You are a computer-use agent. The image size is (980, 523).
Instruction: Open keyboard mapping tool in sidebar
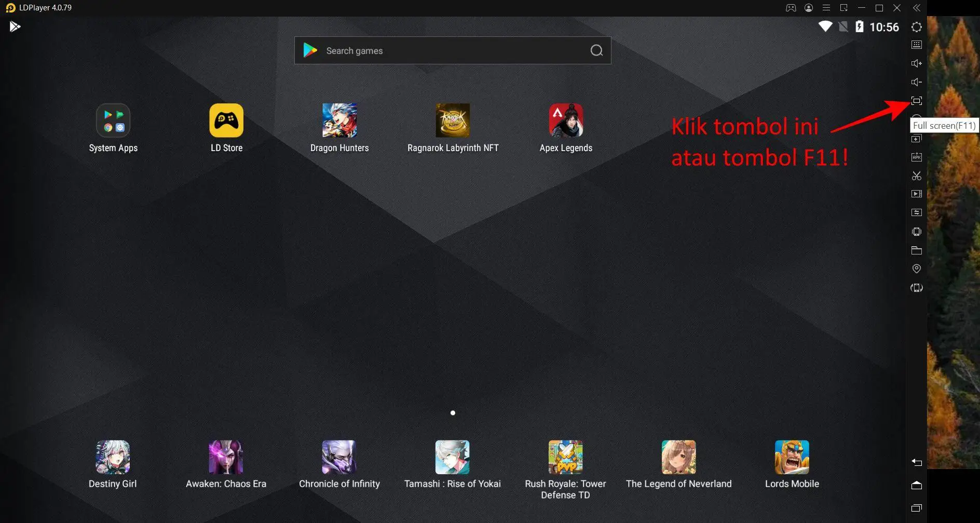(x=917, y=45)
